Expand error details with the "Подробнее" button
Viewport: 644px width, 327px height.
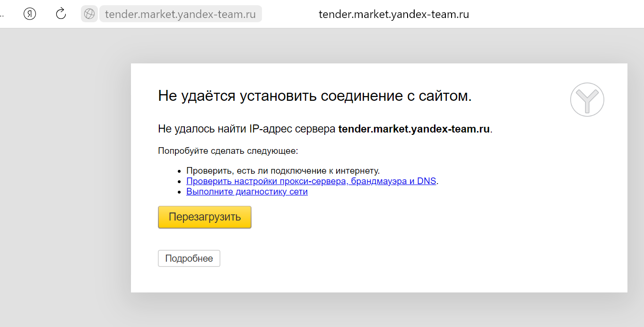point(189,258)
